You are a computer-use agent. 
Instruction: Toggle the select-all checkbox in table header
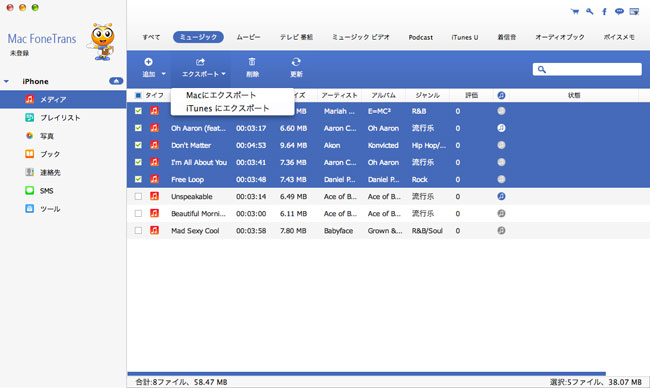[x=138, y=95]
